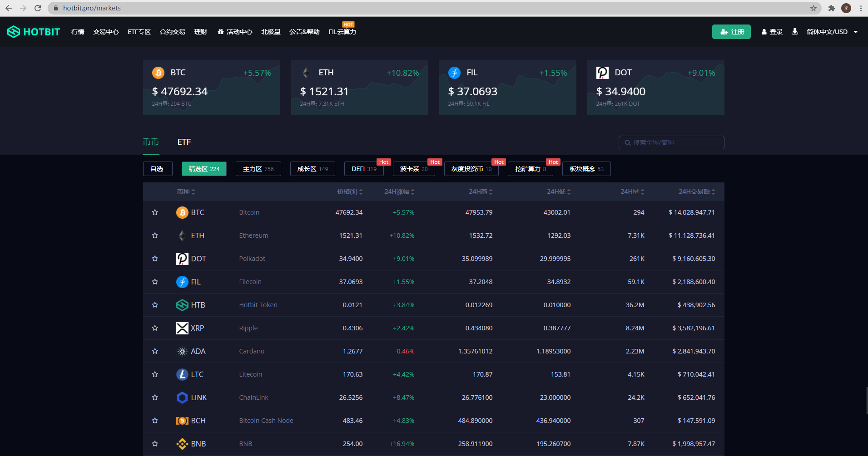Sort table by 币种 column
The image size is (868, 456).
186,191
